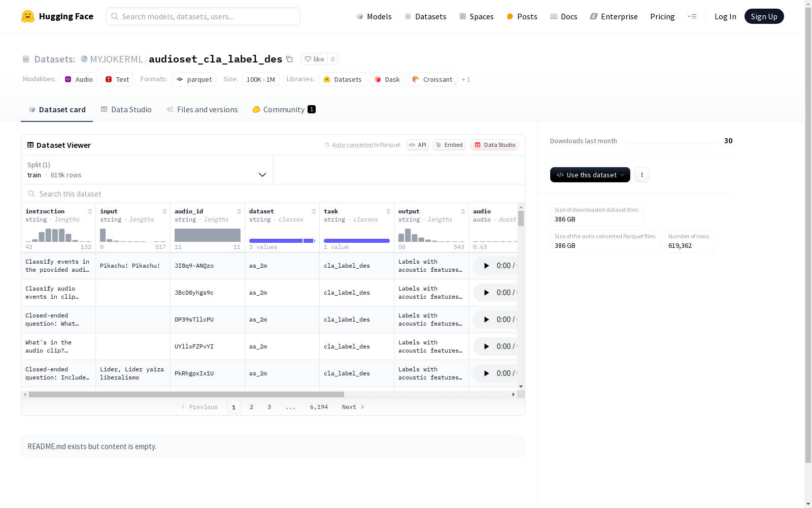Show the +1 additional libraries
The height and width of the screenshot is (508, 812).
click(x=466, y=79)
